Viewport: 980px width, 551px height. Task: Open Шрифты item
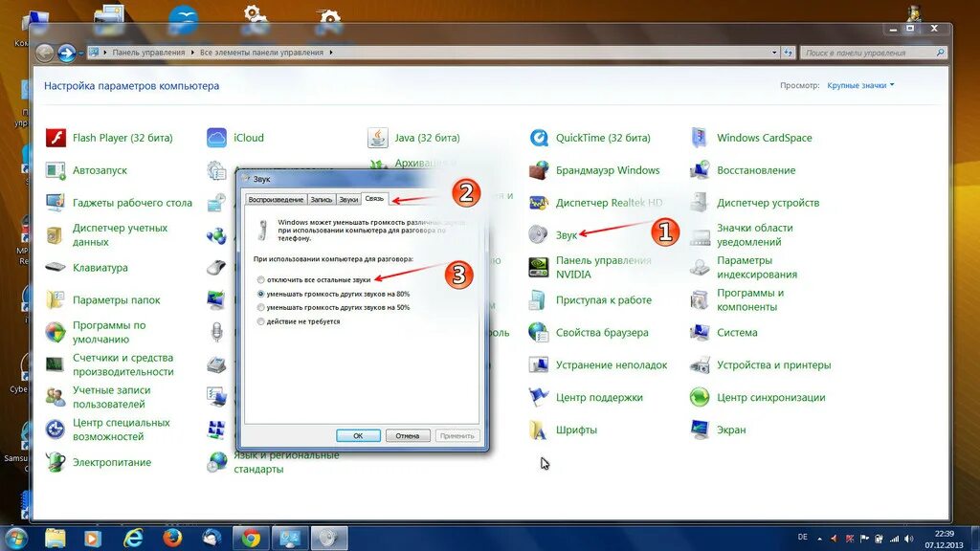click(x=563, y=430)
